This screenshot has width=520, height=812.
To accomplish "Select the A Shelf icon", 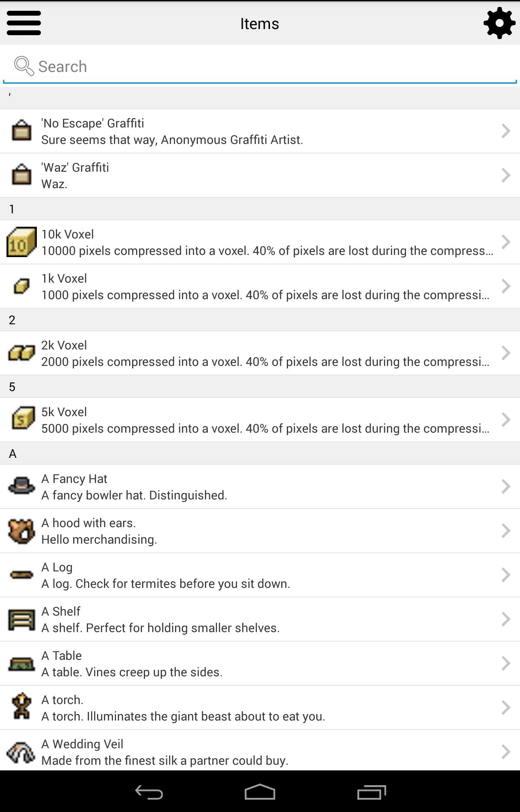I will coord(21,619).
